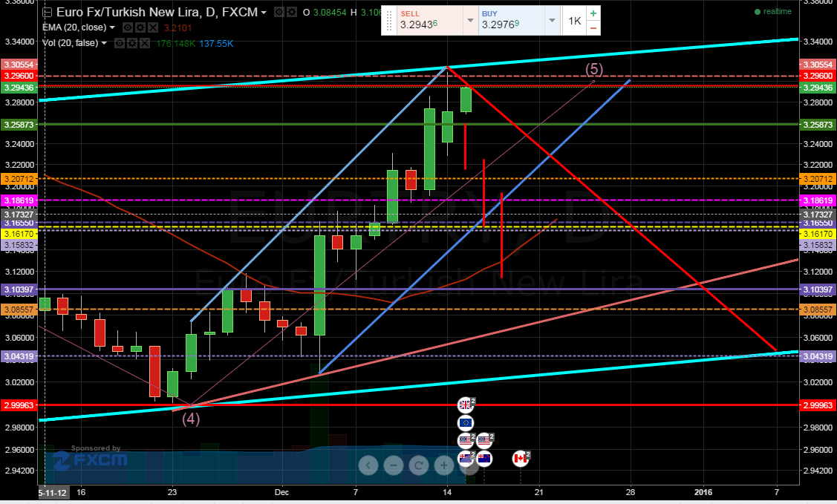This screenshot has height=504, width=837.
Task: Select the orange 3.20712 price label on right axis
Action: [x=818, y=179]
